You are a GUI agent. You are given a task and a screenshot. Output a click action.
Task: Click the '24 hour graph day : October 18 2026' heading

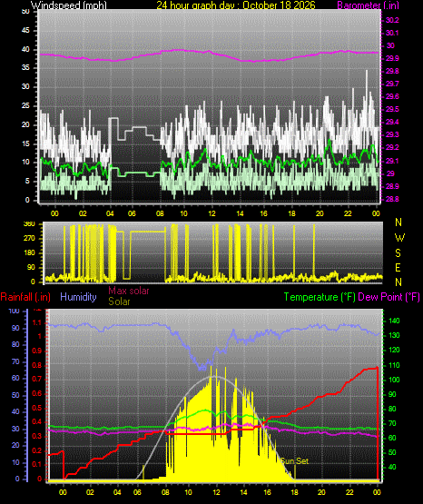pyautogui.click(x=236, y=5)
